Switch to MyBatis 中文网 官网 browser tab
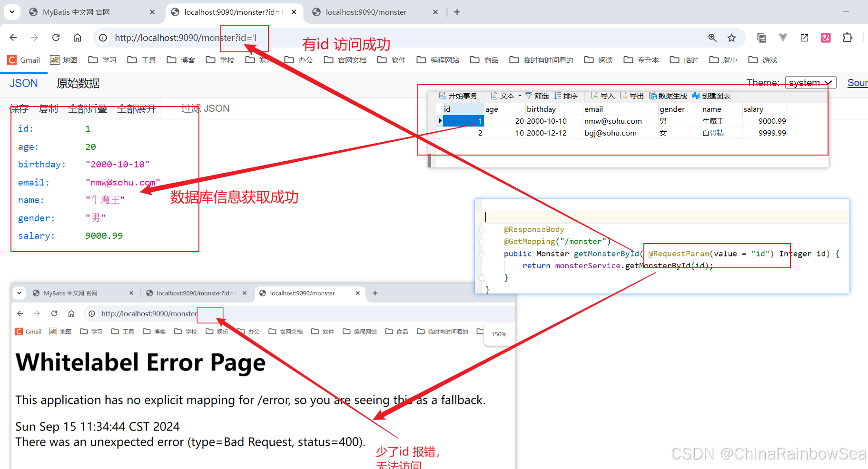The height and width of the screenshot is (469, 868). (x=76, y=12)
